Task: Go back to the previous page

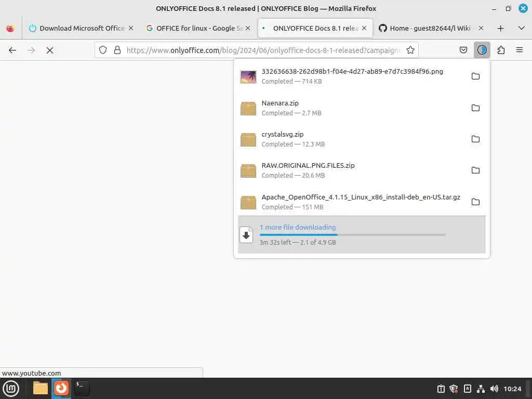Action: click(12, 50)
